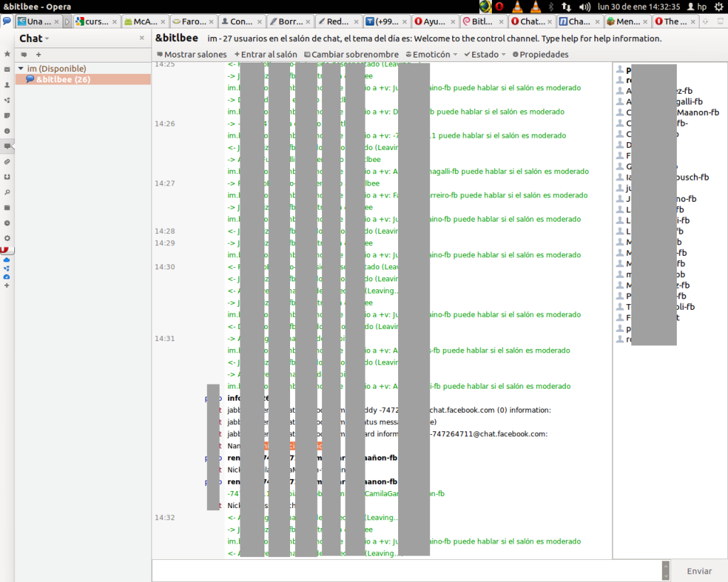Click the chat bubble icon in Chat panel toolbar

pyautogui.click(x=23, y=55)
